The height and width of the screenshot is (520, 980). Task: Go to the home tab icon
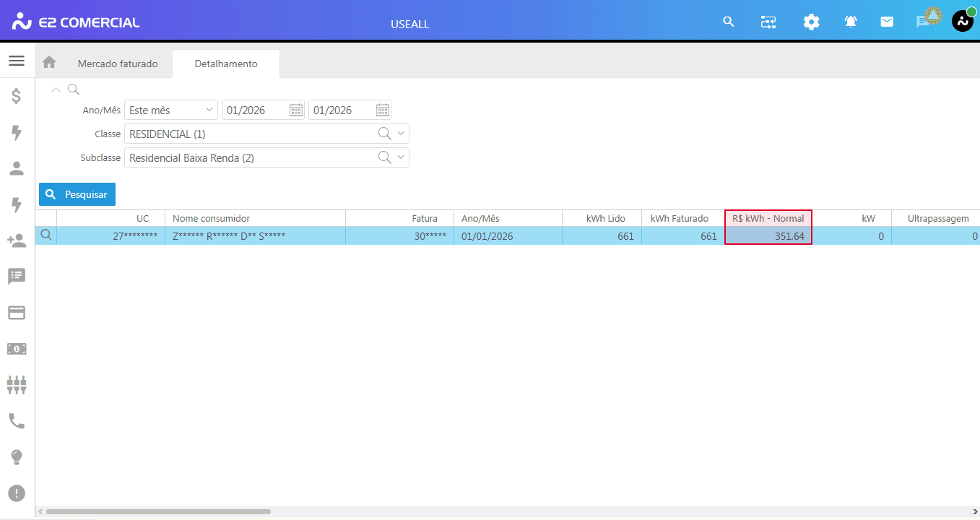tap(49, 63)
